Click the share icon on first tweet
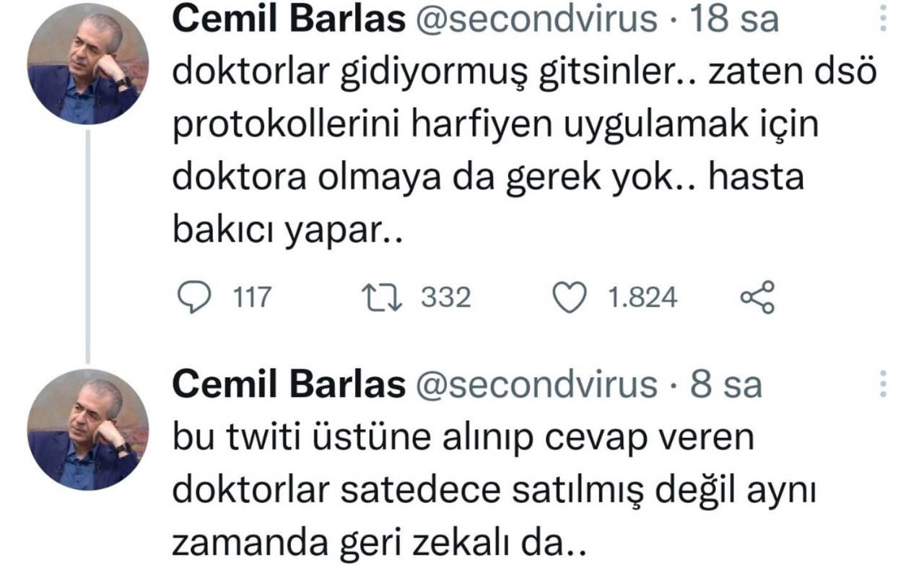This screenshot has height=568, width=924. click(x=757, y=298)
